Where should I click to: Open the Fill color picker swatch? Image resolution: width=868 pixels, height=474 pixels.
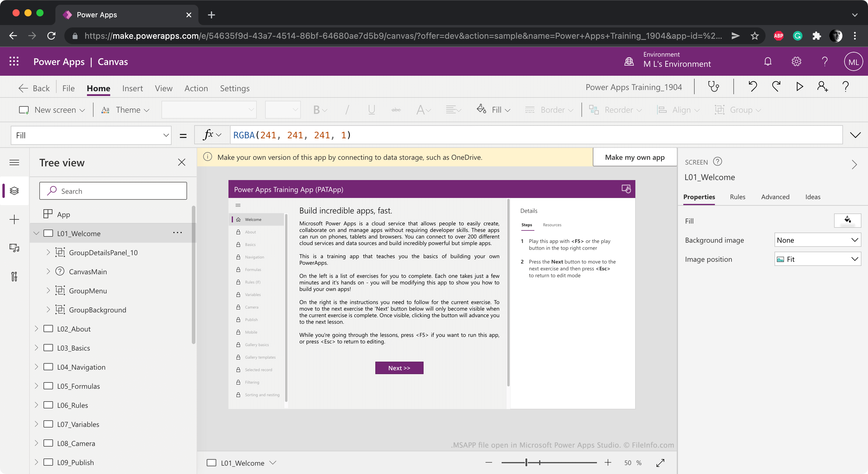tap(847, 221)
